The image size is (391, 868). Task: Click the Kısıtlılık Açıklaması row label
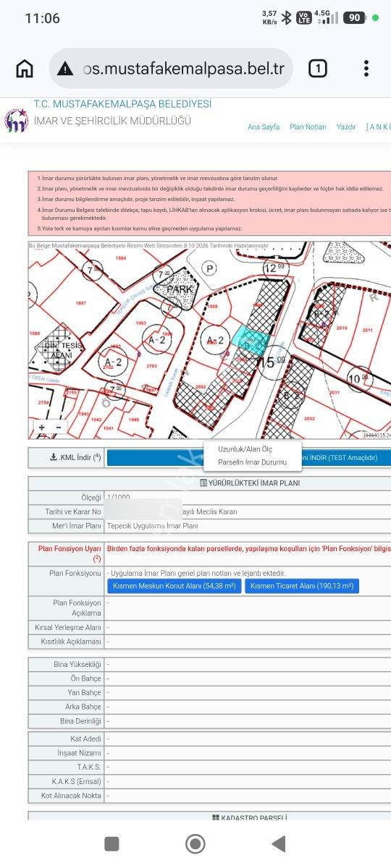(x=68, y=642)
